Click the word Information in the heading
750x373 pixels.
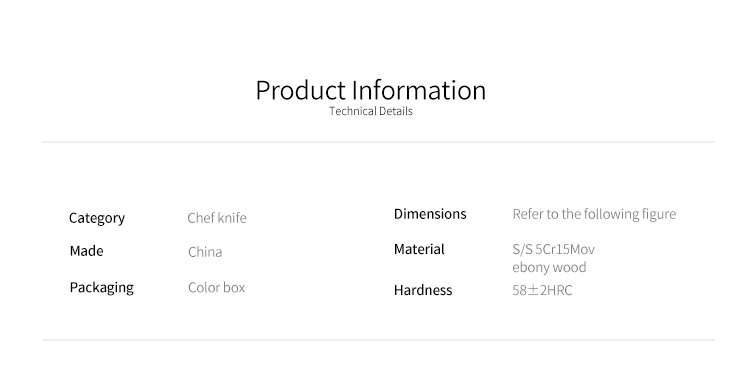coord(419,90)
